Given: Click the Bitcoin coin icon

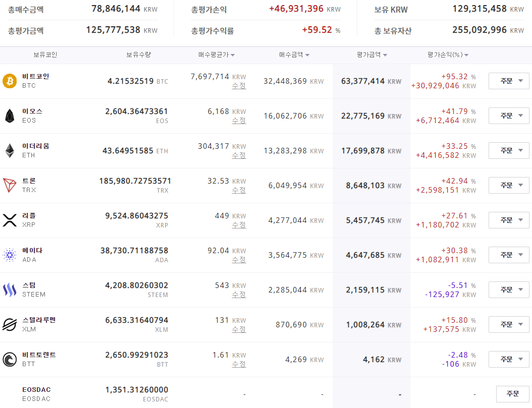Looking at the screenshot, I should (x=10, y=81).
